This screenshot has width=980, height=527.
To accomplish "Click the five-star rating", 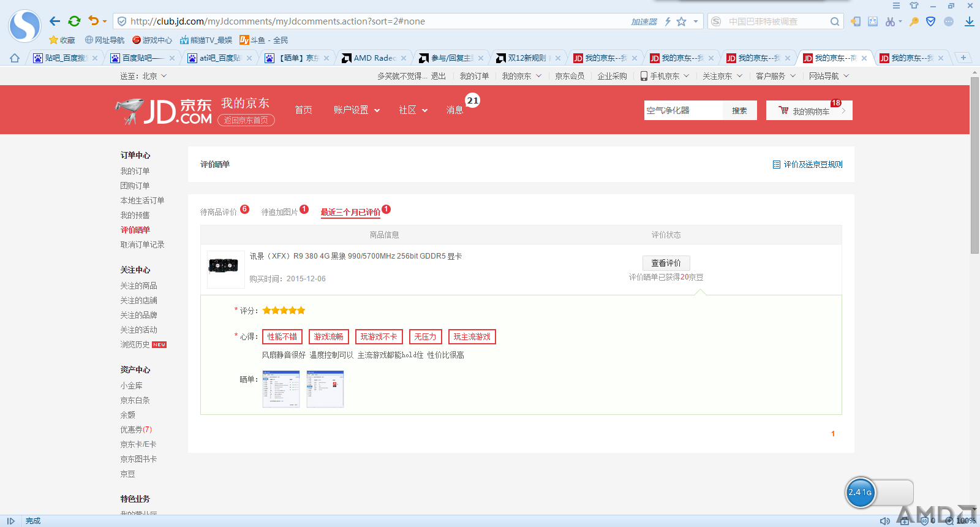I will click(284, 311).
